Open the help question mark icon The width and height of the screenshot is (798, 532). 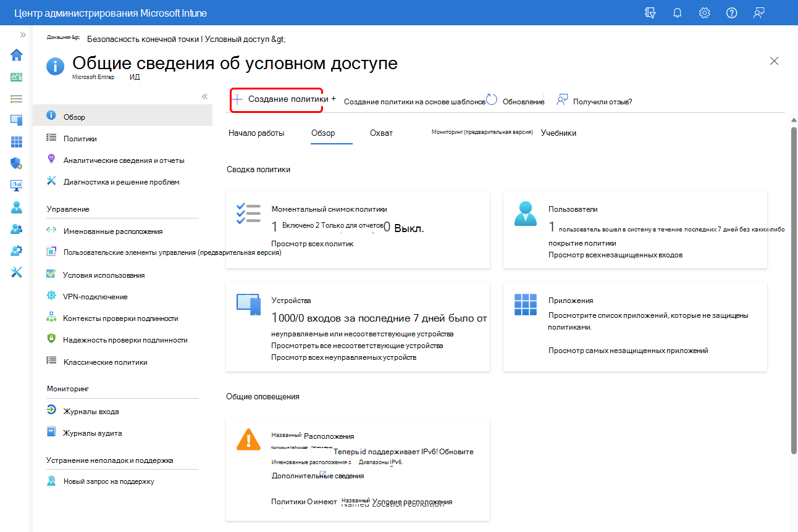pyautogui.click(x=732, y=13)
